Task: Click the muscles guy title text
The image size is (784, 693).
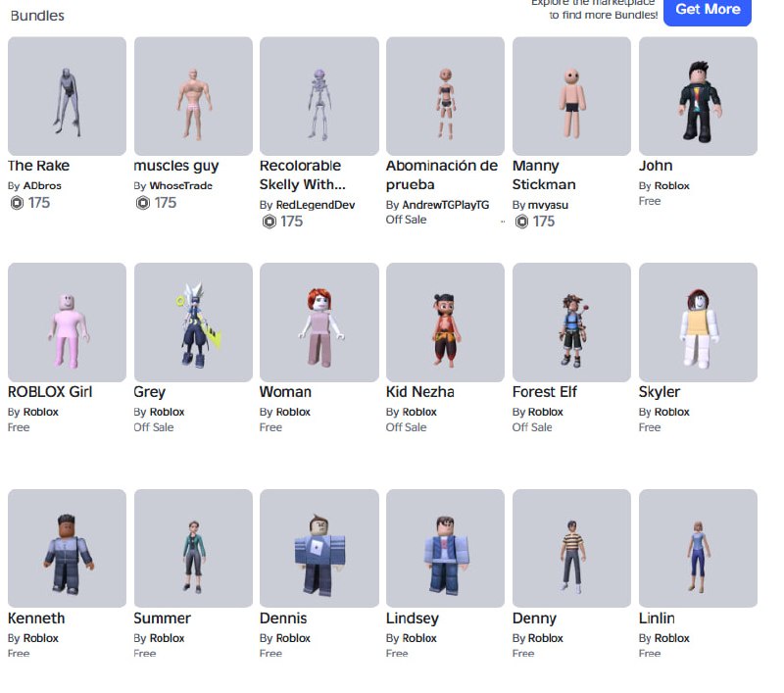Action: click(176, 166)
